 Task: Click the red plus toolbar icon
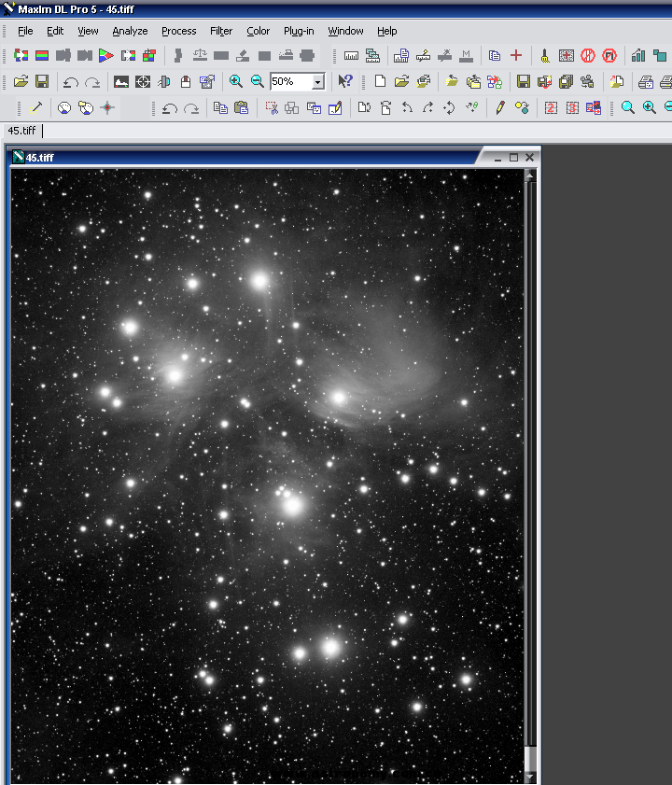[516, 56]
